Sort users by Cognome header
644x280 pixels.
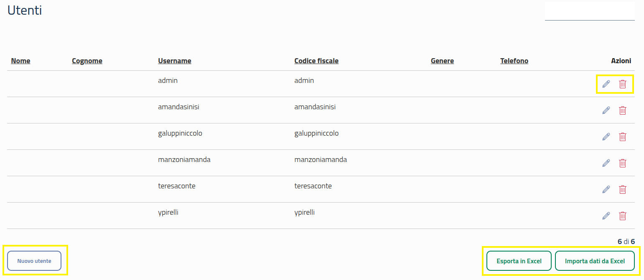tap(87, 61)
